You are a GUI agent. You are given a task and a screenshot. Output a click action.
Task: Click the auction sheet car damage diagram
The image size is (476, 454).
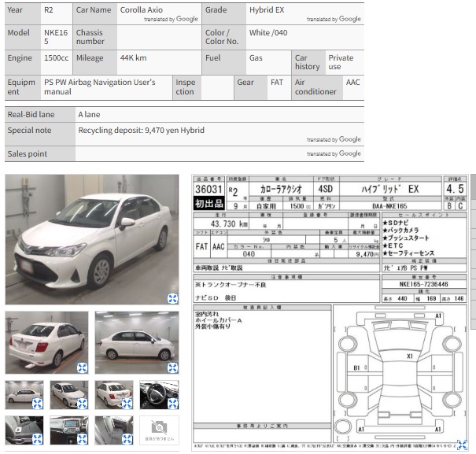(x=400, y=373)
